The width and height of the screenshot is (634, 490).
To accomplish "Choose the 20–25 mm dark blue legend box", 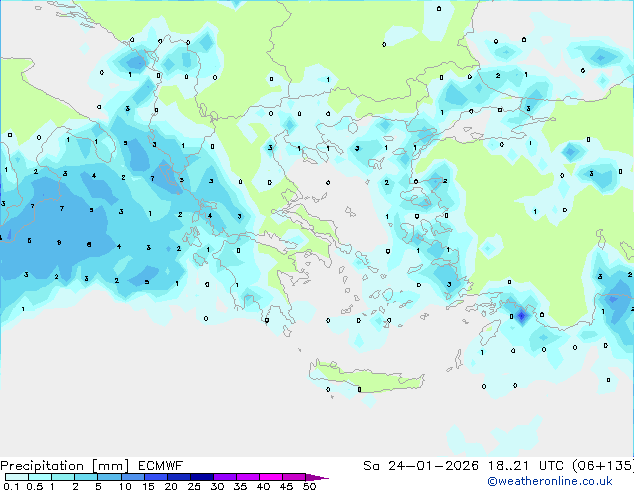I will [179, 477].
